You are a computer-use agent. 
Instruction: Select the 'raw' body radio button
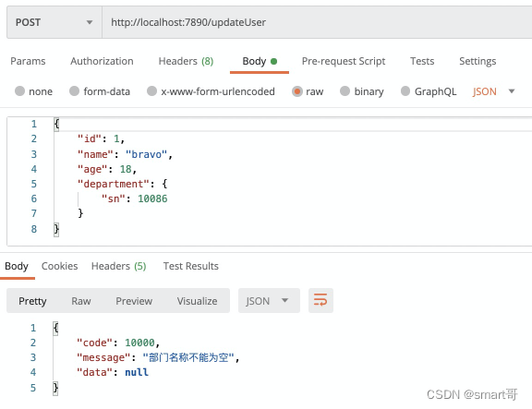click(x=296, y=91)
